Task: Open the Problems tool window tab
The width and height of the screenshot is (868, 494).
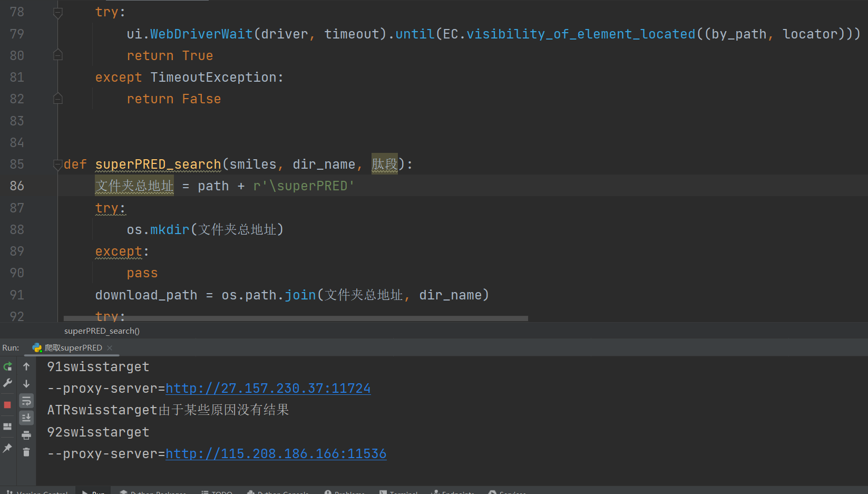Action: click(345, 491)
